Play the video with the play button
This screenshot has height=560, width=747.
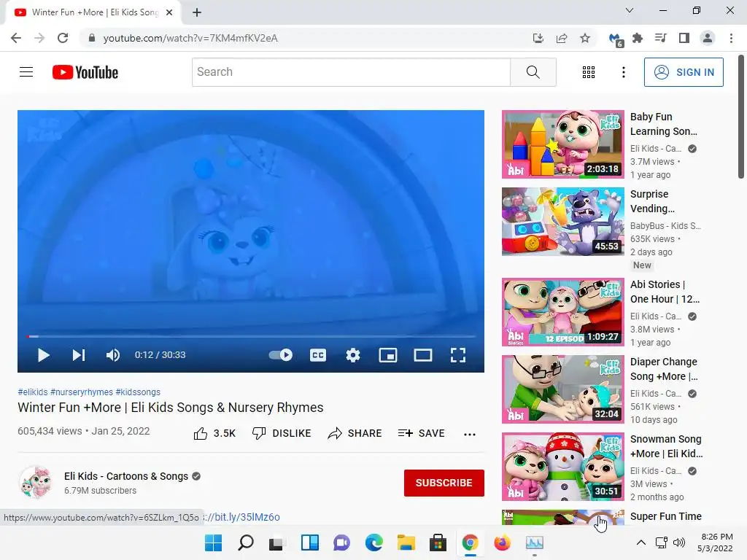tap(43, 355)
